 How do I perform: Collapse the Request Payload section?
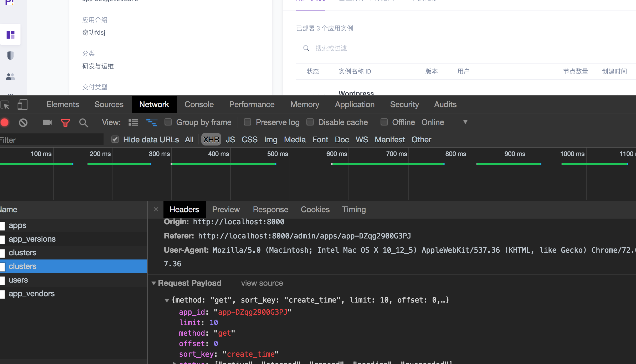(154, 283)
